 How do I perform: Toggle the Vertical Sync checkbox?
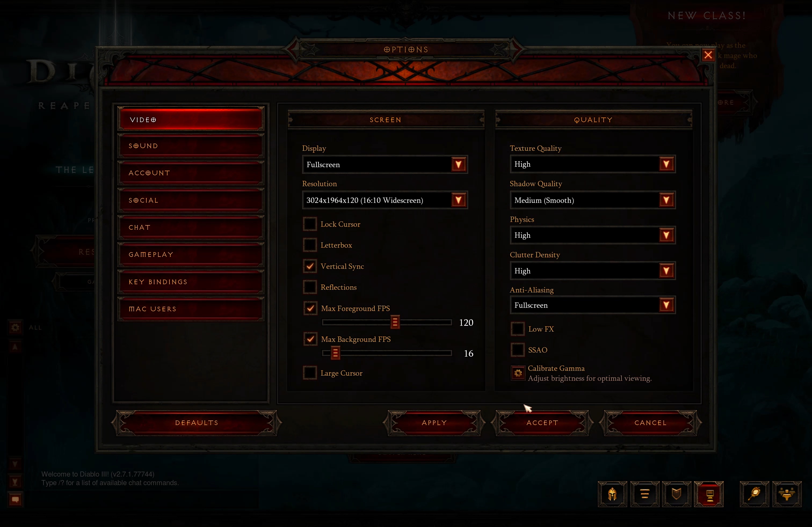(x=310, y=266)
